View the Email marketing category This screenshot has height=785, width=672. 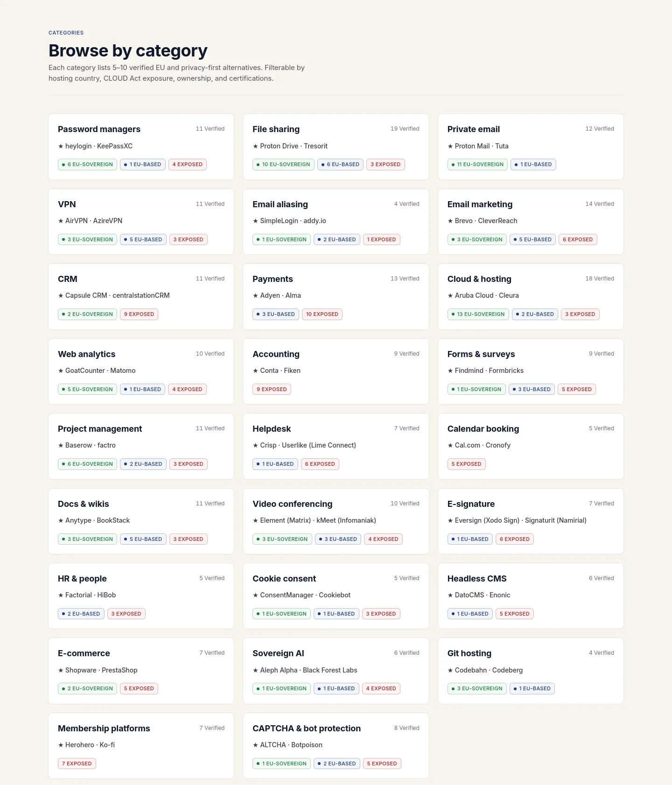[531, 222]
